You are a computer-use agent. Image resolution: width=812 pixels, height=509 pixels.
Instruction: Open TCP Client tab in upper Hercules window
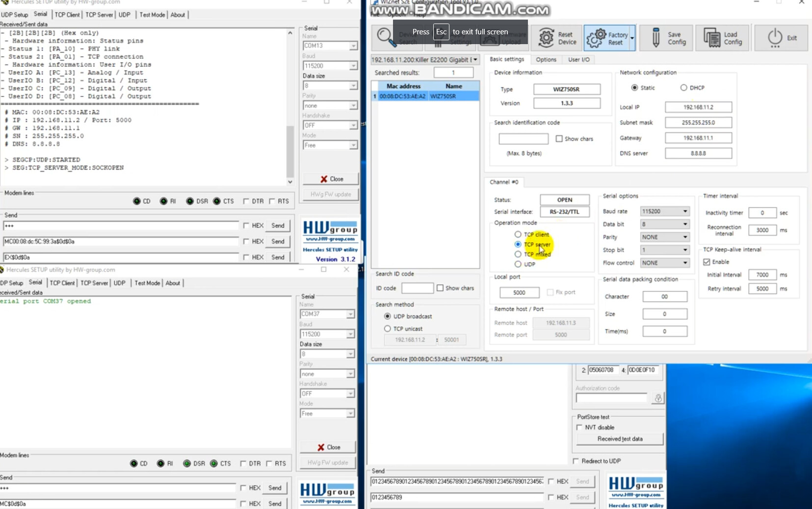[x=67, y=15]
